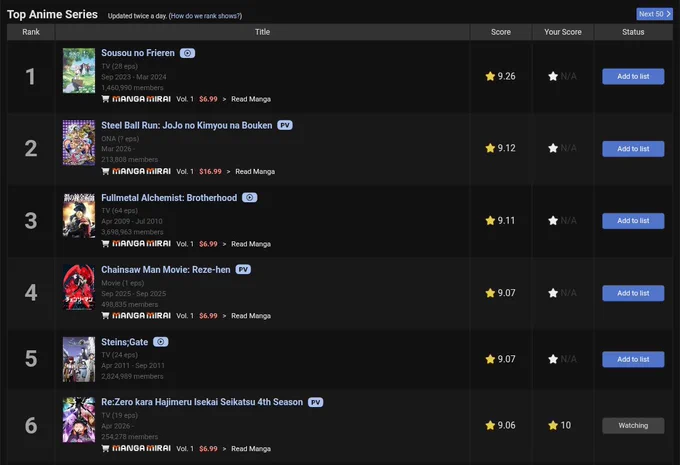Click the white Your Score star for Sousou no Frieren
This screenshot has height=465, width=680.
pyautogui.click(x=553, y=76)
